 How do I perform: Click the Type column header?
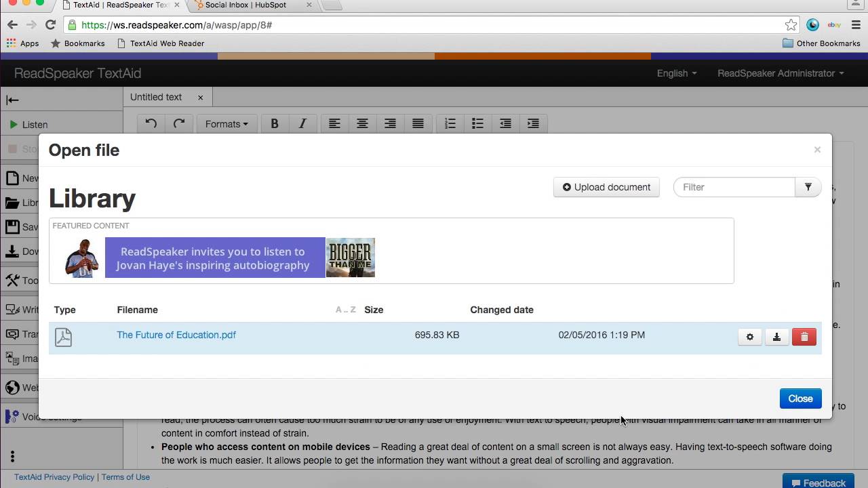[65, 310]
